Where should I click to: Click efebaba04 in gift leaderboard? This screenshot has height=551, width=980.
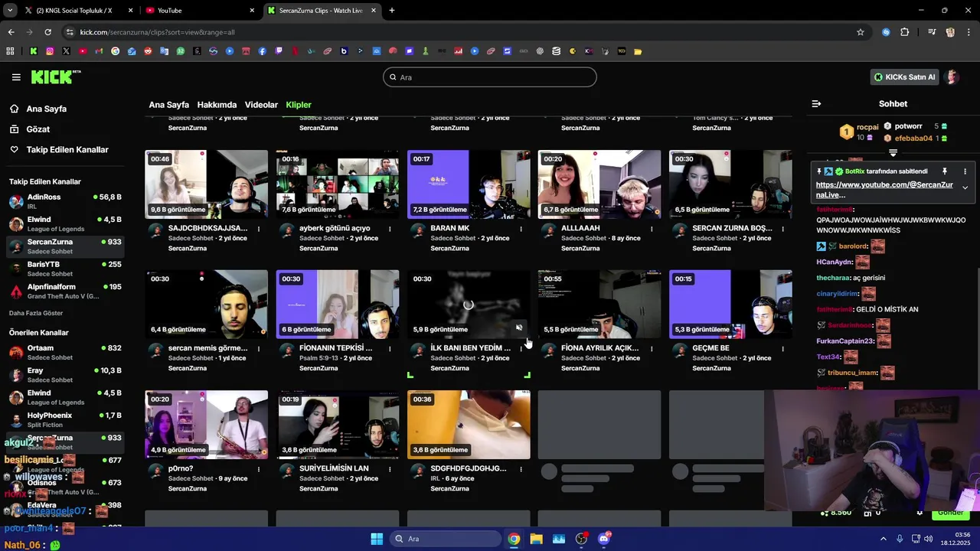pyautogui.click(x=913, y=139)
